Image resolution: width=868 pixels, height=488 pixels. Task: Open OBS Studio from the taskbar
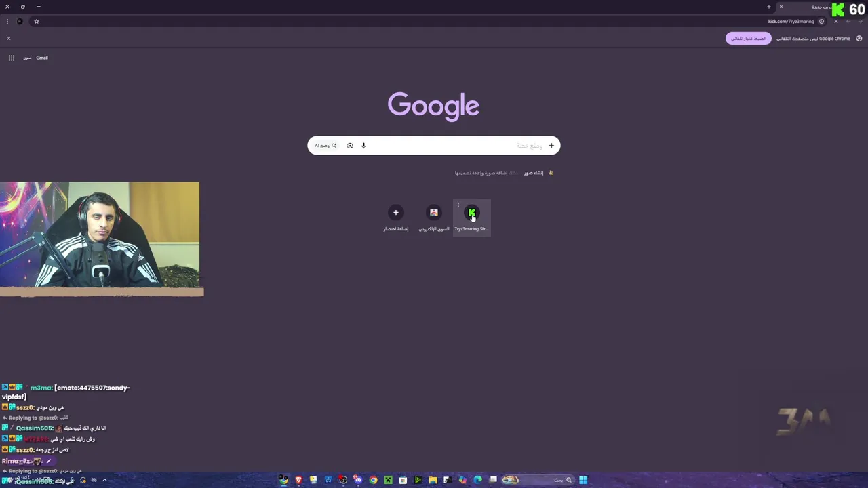click(x=343, y=480)
